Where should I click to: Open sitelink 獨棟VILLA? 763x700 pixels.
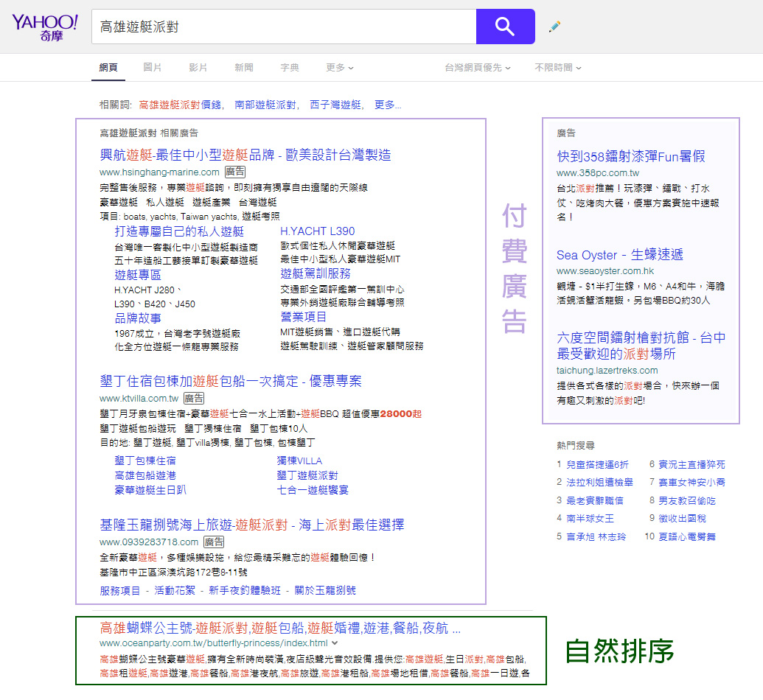point(299,461)
